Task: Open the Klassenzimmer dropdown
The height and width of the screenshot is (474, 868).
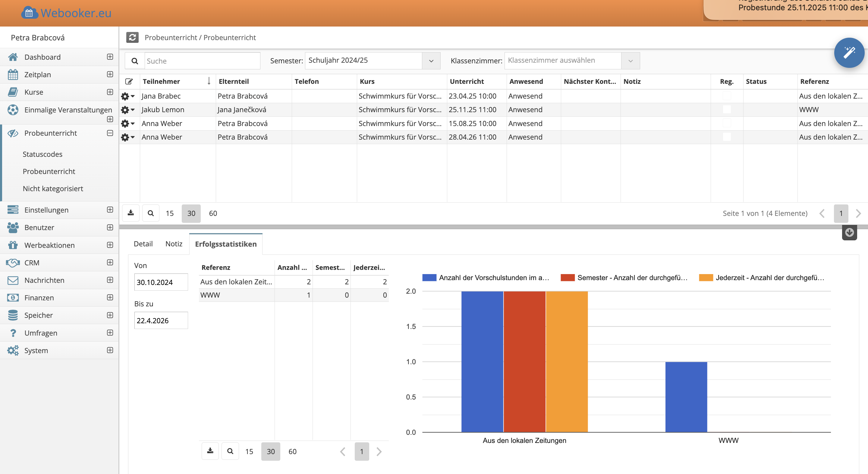Action: tap(630, 61)
